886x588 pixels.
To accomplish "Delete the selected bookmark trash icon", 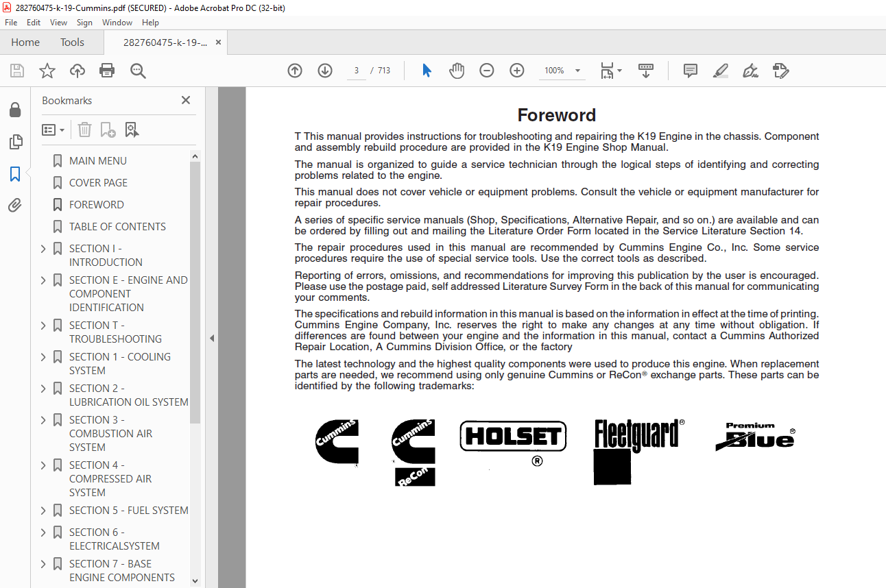I will (x=84, y=130).
